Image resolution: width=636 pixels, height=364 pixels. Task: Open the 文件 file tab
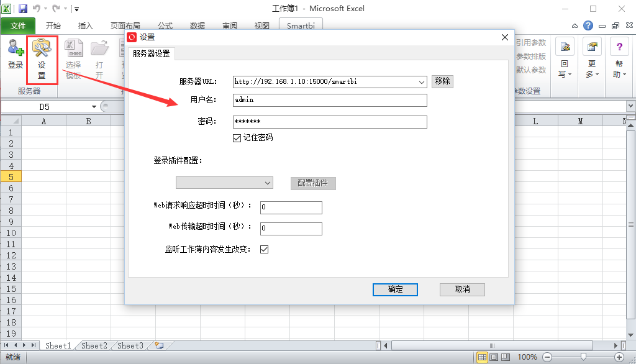(x=18, y=26)
